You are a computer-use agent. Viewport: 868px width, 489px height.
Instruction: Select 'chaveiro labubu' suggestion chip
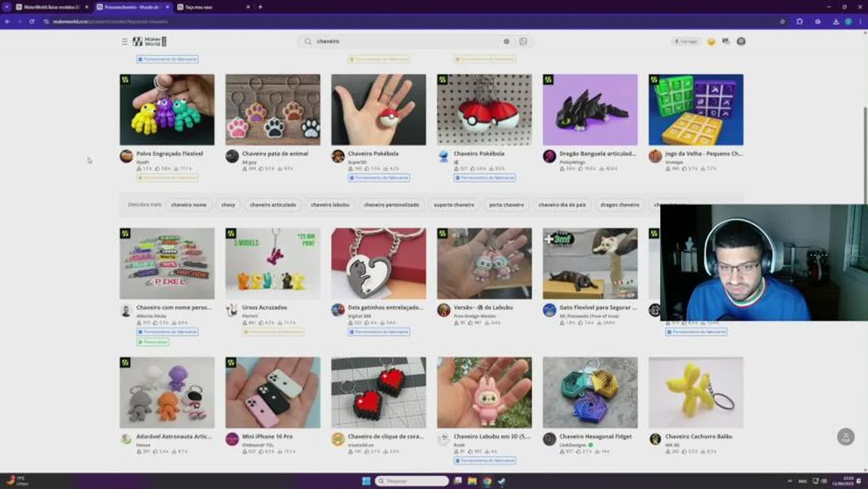point(330,204)
